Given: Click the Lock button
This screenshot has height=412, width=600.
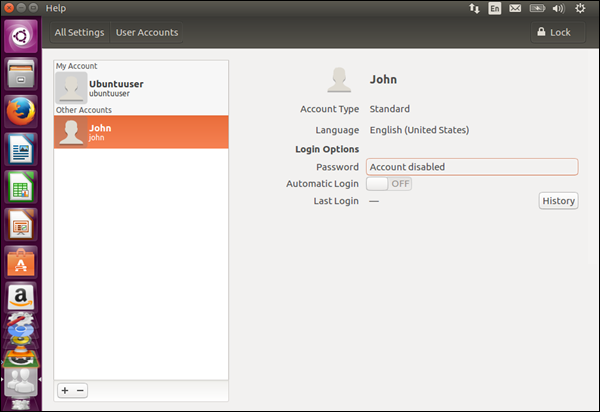Looking at the screenshot, I should pos(553,32).
